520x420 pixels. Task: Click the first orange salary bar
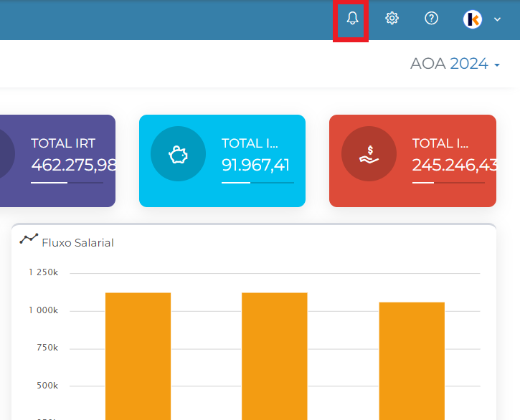pyautogui.click(x=138, y=356)
